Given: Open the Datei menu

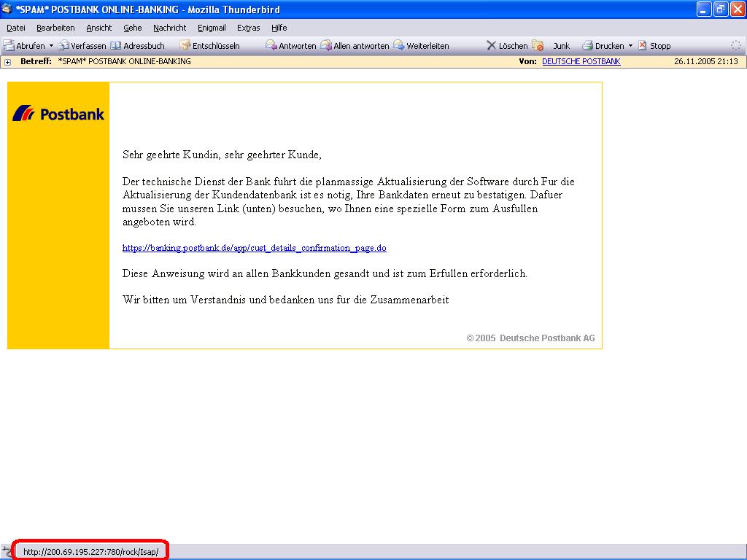Looking at the screenshot, I should tap(16, 28).
